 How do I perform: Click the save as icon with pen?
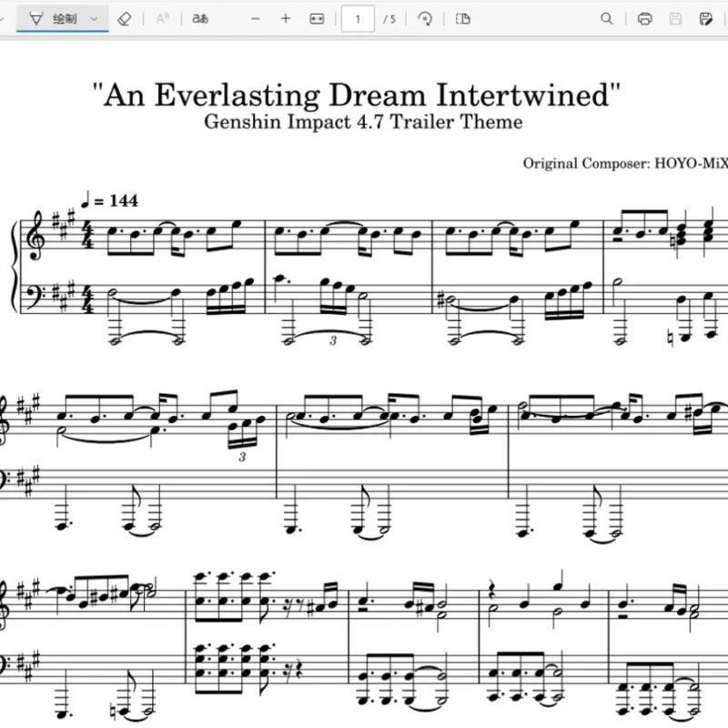(x=706, y=19)
